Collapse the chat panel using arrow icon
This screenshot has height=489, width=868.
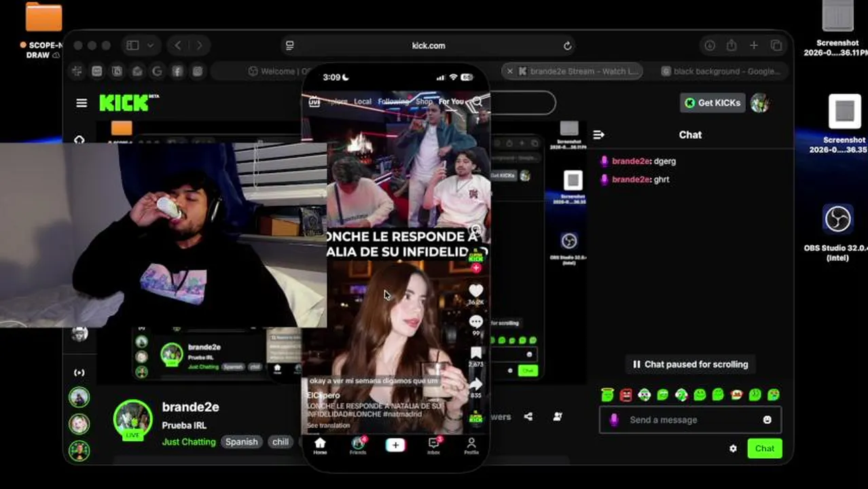coord(598,134)
